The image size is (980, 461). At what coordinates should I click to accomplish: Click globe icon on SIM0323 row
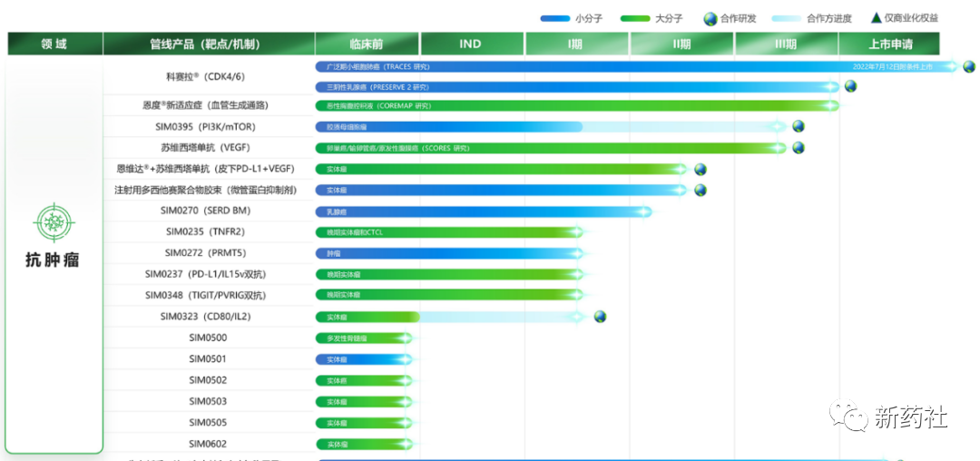[x=600, y=317]
